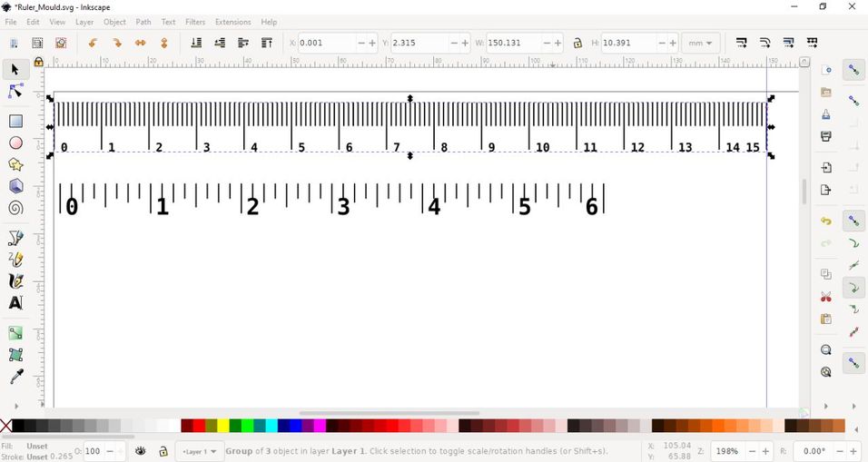868x462 pixels.
Task: Toggle red snap to line midpoints
Action: 853,332
